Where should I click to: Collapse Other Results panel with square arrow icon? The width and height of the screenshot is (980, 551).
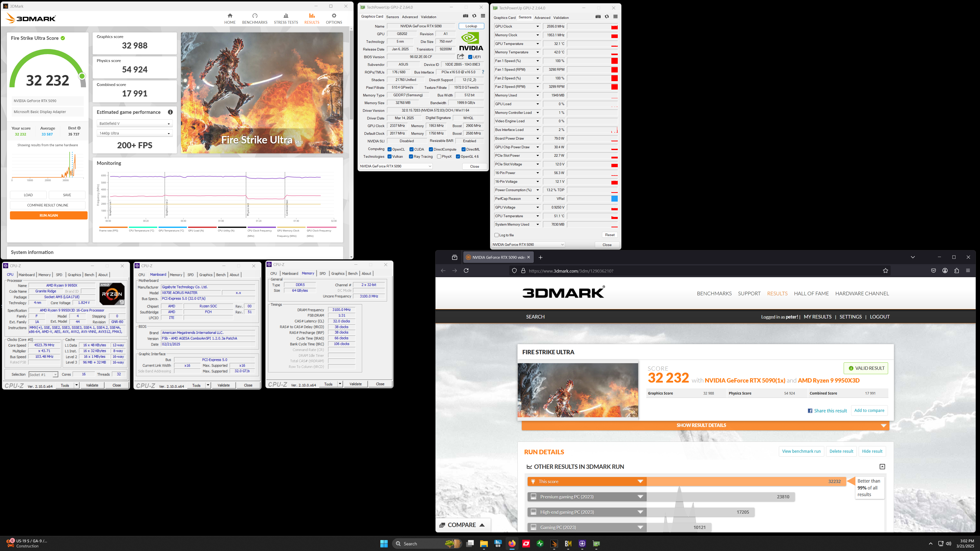pyautogui.click(x=882, y=467)
